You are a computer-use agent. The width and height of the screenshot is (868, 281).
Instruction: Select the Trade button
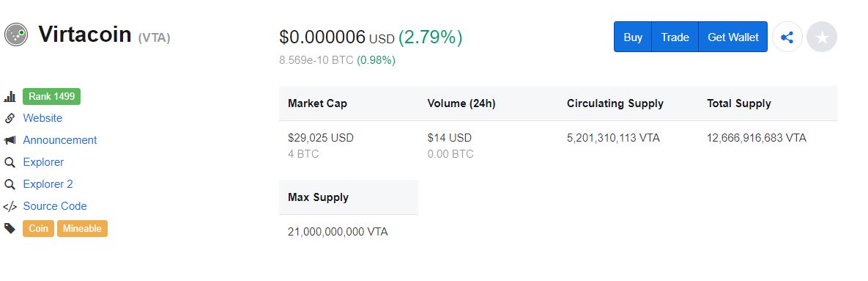click(675, 37)
